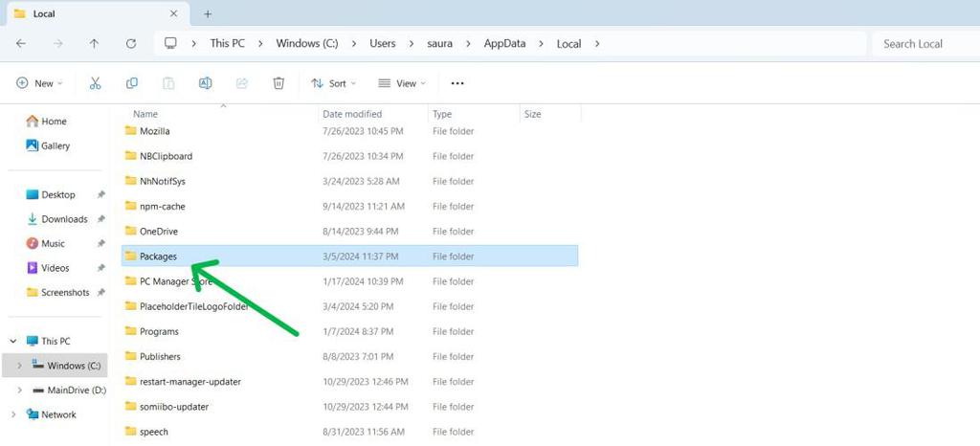Open pinned Desktop folder
Viewport: 980px width, 446px height.
51,195
